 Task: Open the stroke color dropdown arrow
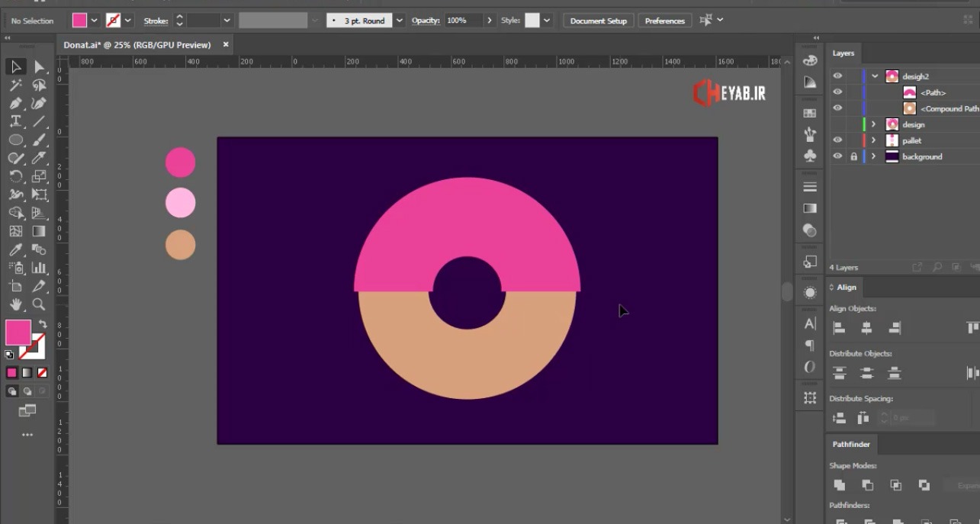pyautogui.click(x=128, y=21)
